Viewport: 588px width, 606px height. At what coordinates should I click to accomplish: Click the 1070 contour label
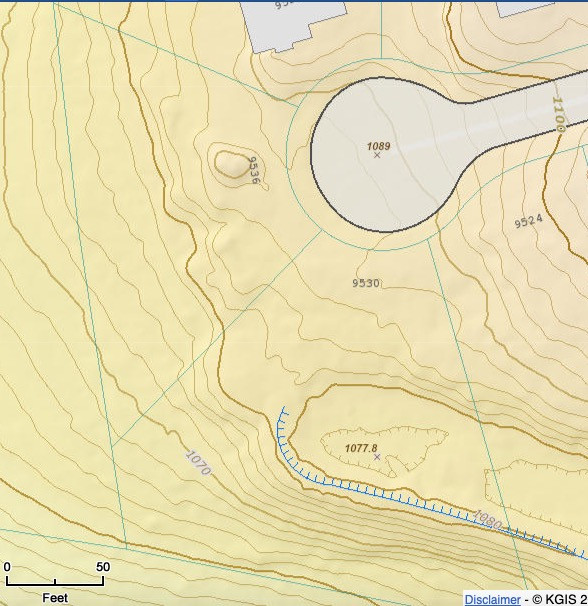pos(198,463)
